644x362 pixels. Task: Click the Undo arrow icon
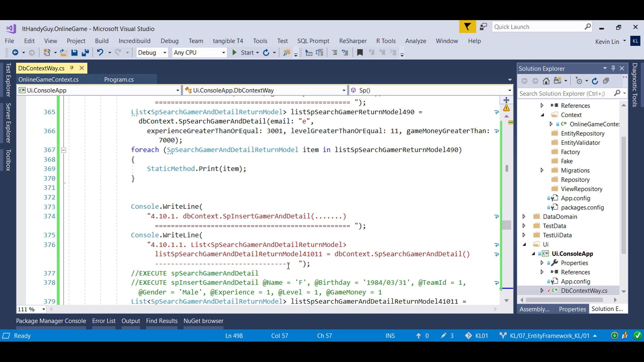coord(100,53)
